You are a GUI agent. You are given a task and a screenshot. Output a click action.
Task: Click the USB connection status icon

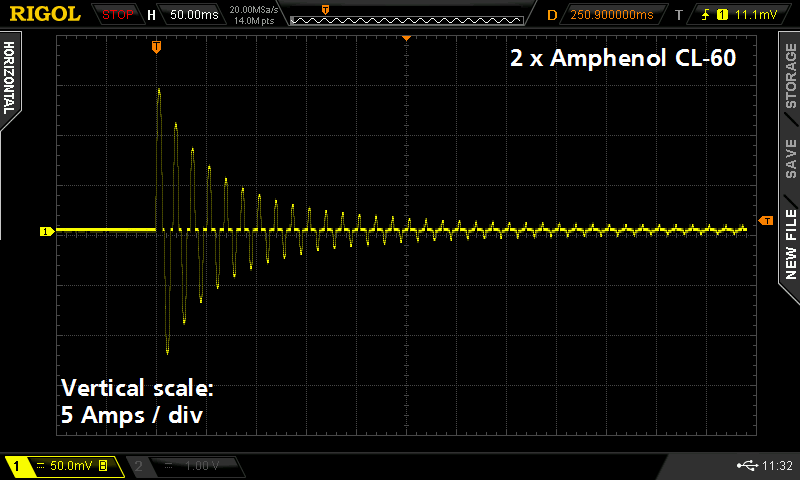click(747, 465)
